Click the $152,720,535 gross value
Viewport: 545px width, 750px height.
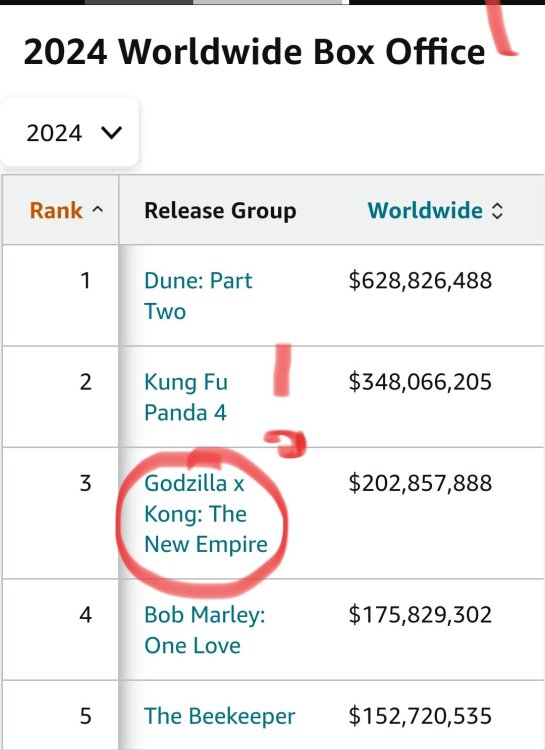(420, 716)
